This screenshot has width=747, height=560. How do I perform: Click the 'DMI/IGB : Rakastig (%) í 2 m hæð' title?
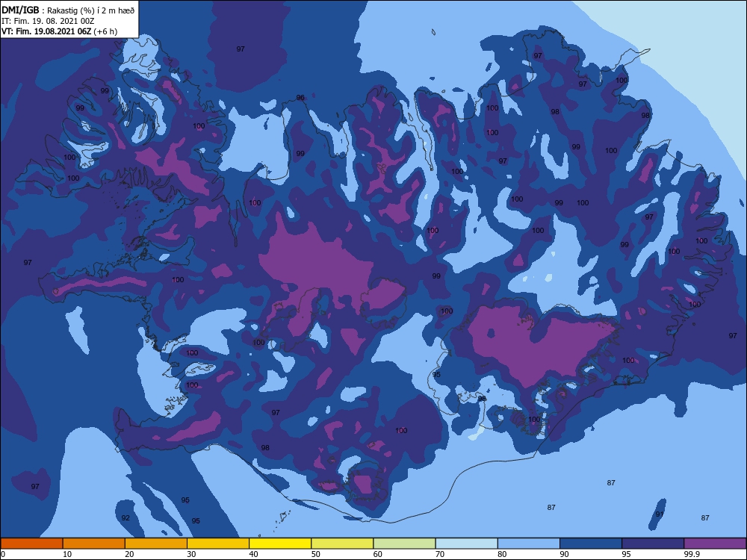[69, 10]
